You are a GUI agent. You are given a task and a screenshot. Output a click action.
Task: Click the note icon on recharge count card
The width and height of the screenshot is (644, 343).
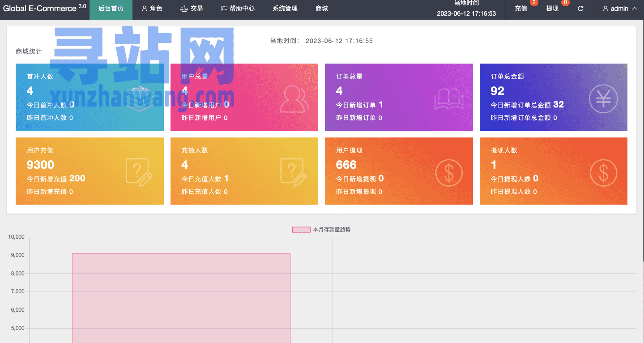[x=294, y=172]
